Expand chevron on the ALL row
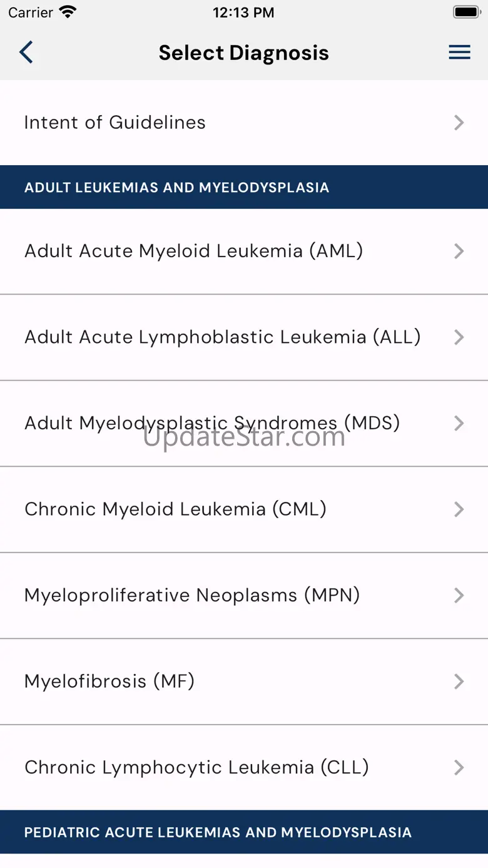 pos(459,338)
